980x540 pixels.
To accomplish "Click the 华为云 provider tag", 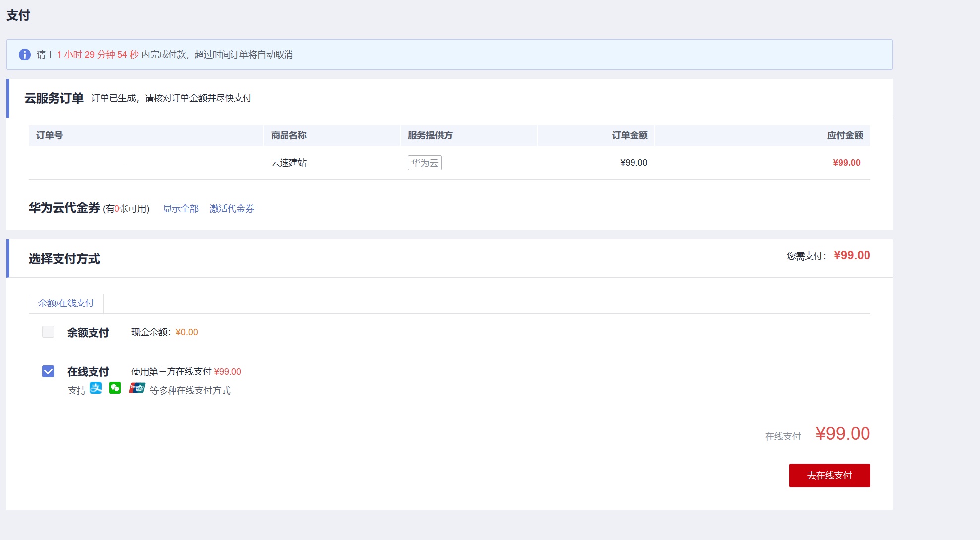I will pyautogui.click(x=424, y=163).
